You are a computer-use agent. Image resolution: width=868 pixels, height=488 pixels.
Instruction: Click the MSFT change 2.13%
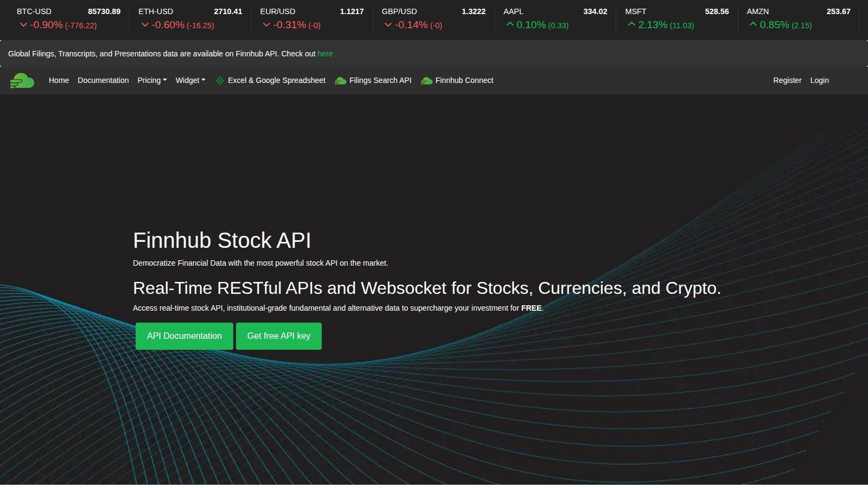[653, 25]
